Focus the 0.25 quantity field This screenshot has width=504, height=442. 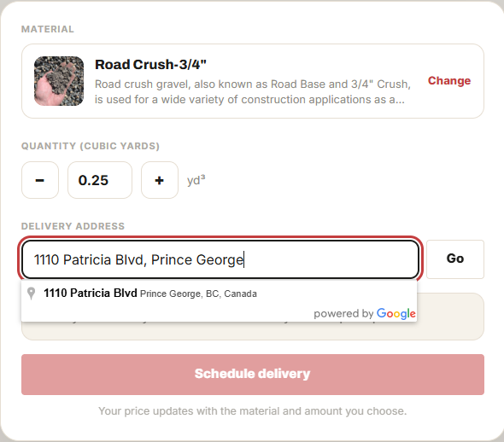pos(100,180)
